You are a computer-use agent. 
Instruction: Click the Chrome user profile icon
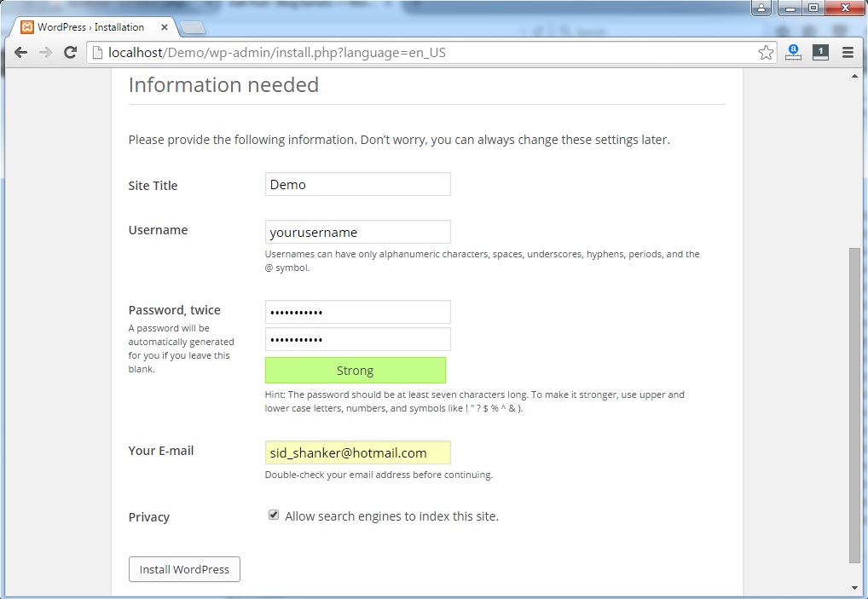click(761, 8)
